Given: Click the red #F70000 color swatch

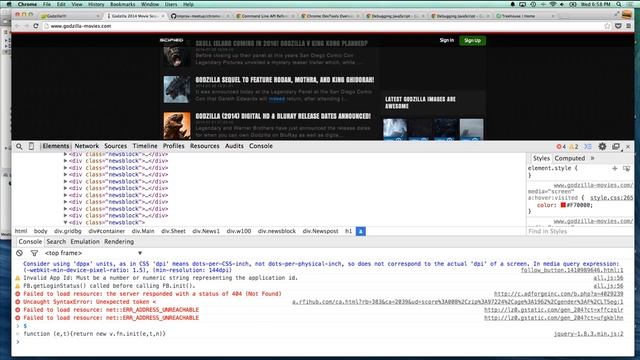Looking at the screenshot, I should pos(563,205).
